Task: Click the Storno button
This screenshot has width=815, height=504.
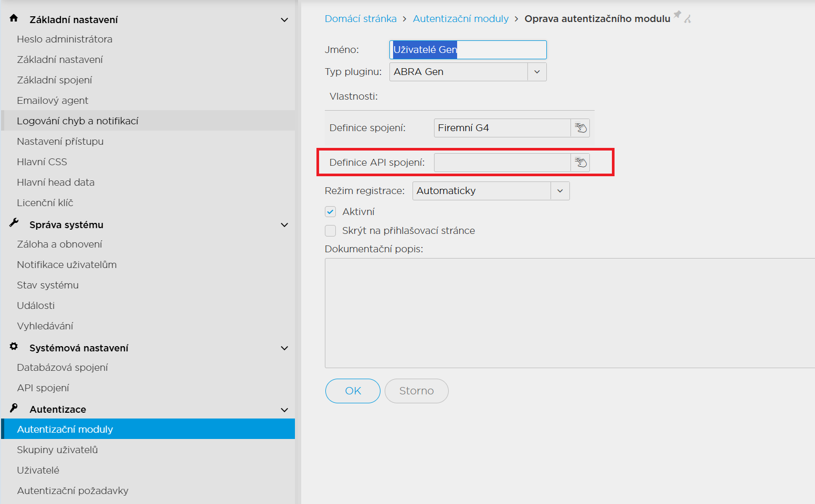Action: [x=416, y=391]
